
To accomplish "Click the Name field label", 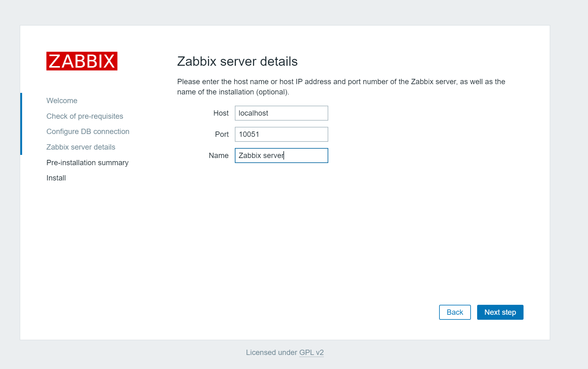I will pos(219,156).
